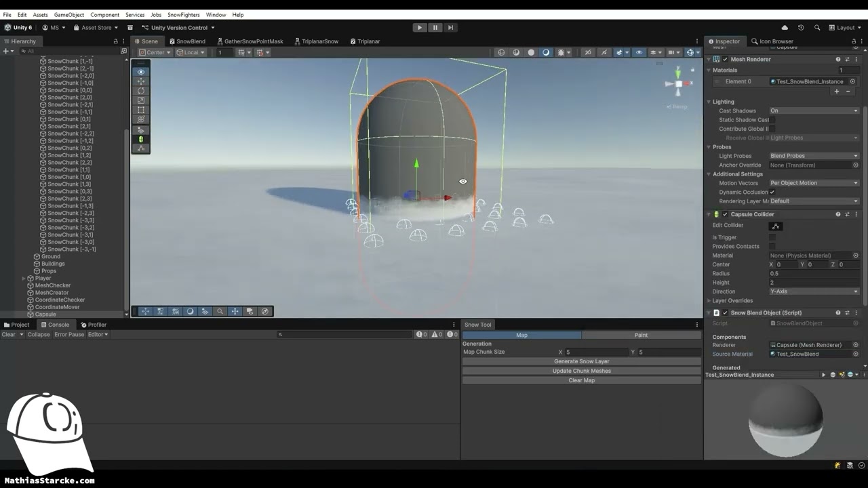The image size is (868, 488).
Task: Toggle the Dynamic Occlusion checkbox
Action: [x=772, y=192]
